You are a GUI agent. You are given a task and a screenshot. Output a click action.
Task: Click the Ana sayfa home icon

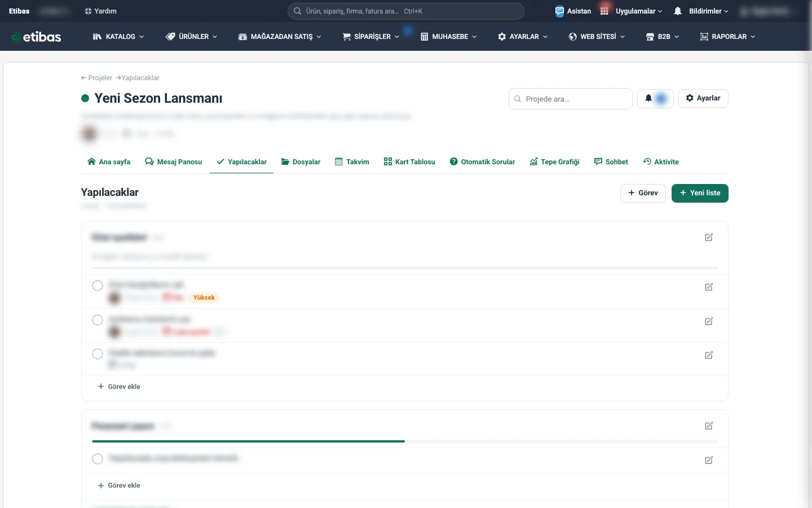(x=91, y=162)
